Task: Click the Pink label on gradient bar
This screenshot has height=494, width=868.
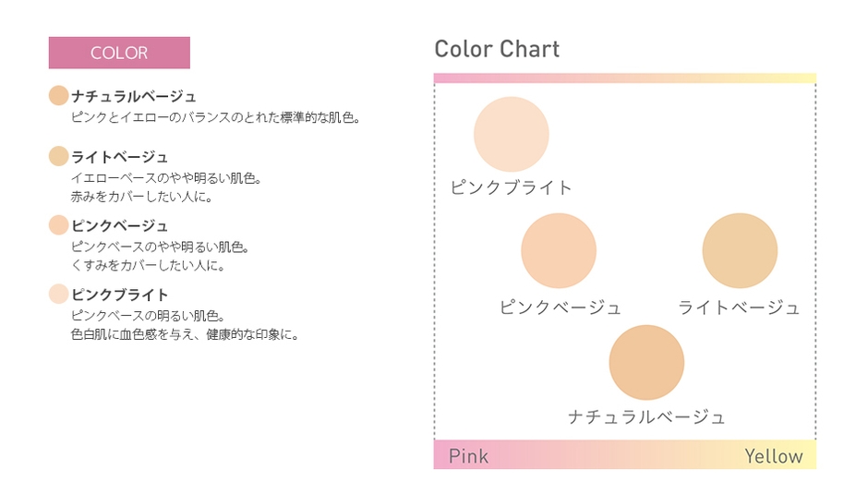Action: pyautogui.click(x=468, y=456)
